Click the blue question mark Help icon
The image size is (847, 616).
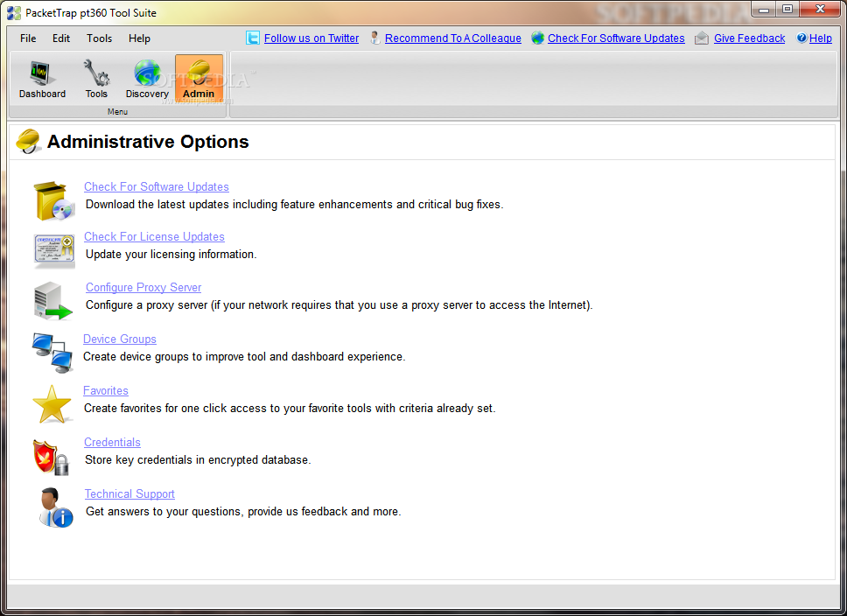click(x=801, y=38)
